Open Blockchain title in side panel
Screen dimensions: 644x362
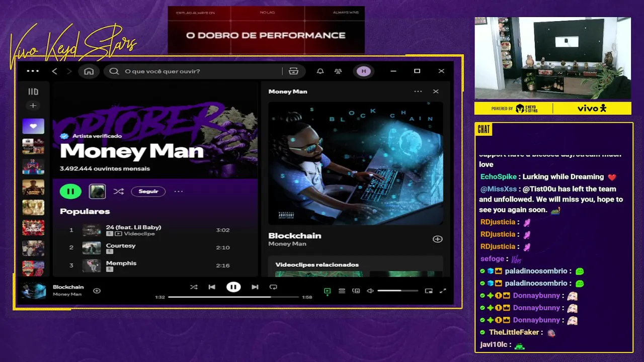tap(294, 235)
